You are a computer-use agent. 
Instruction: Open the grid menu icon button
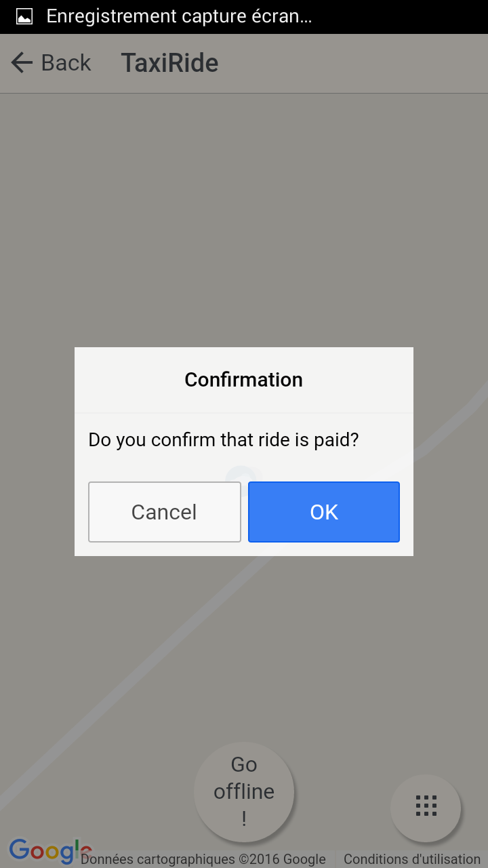coord(426,807)
